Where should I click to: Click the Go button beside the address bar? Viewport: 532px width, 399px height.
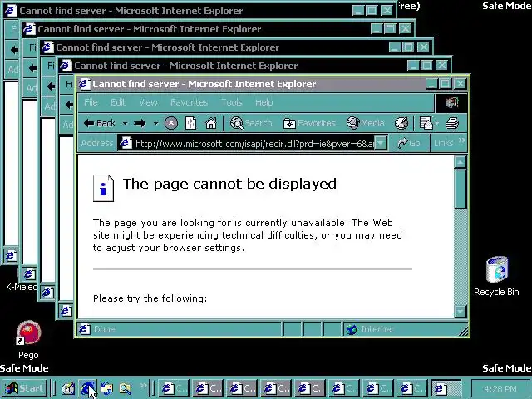(409, 143)
